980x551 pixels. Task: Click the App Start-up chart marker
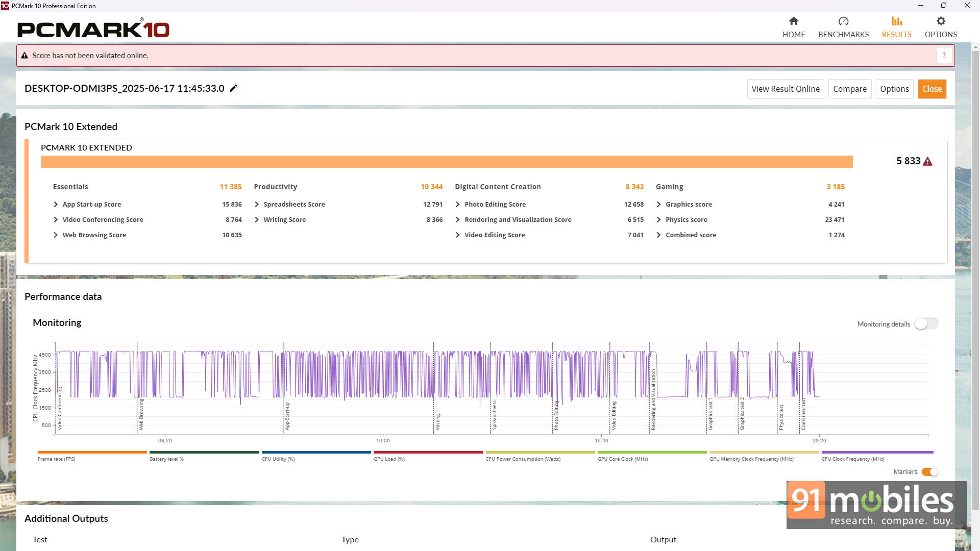point(287,416)
